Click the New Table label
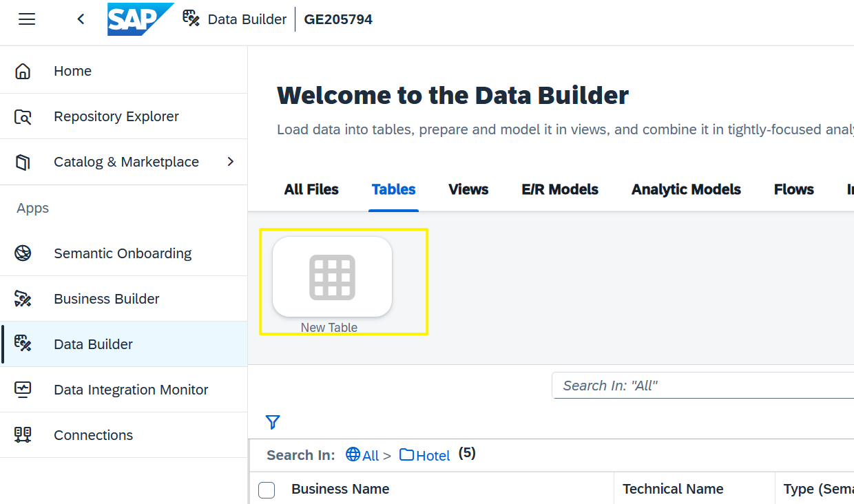This screenshot has height=504, width=854. pos(329,328)
